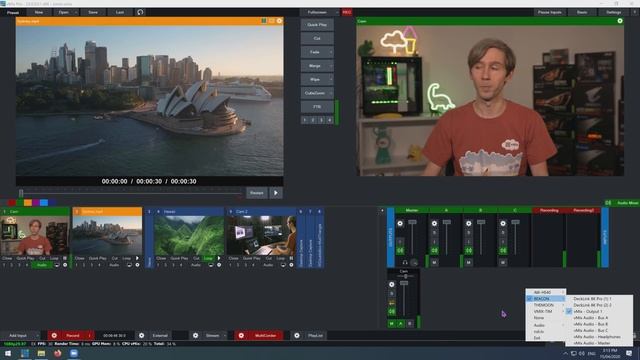Open the Open preset dropdown arrow

click(76, 12)
